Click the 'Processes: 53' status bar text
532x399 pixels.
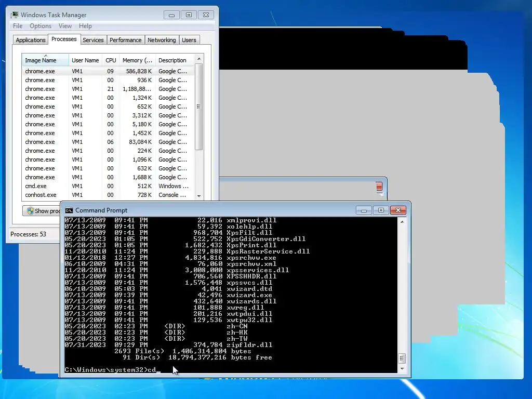coord(28,234)
